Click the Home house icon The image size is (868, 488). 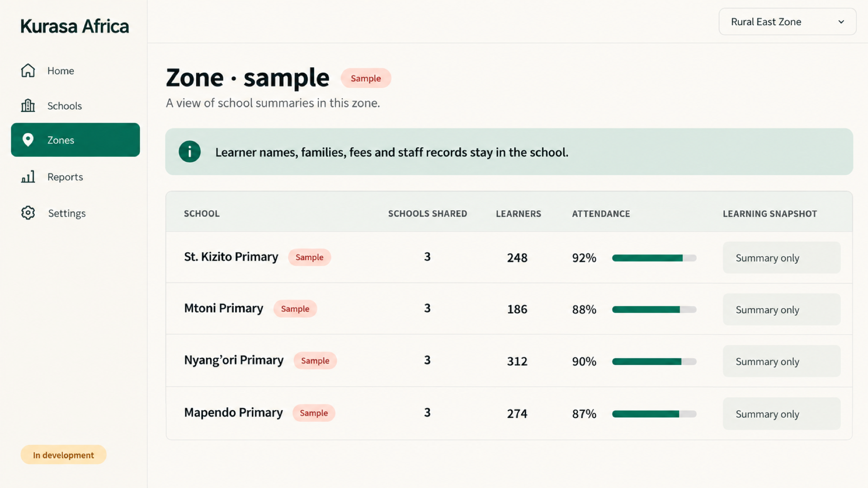[x=28, y=70]
